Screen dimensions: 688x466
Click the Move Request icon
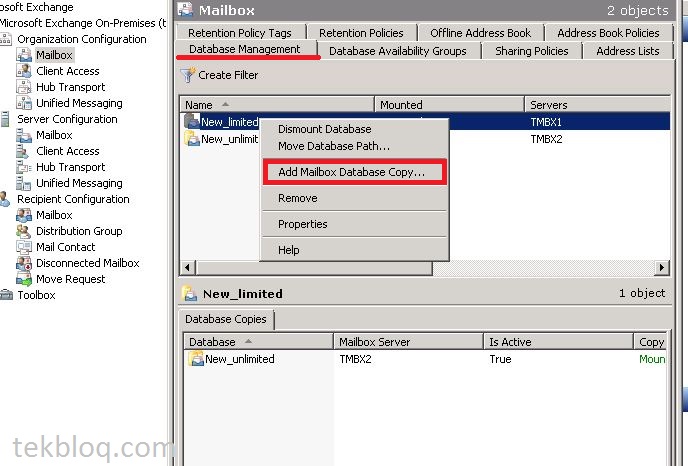pos(24,279)
